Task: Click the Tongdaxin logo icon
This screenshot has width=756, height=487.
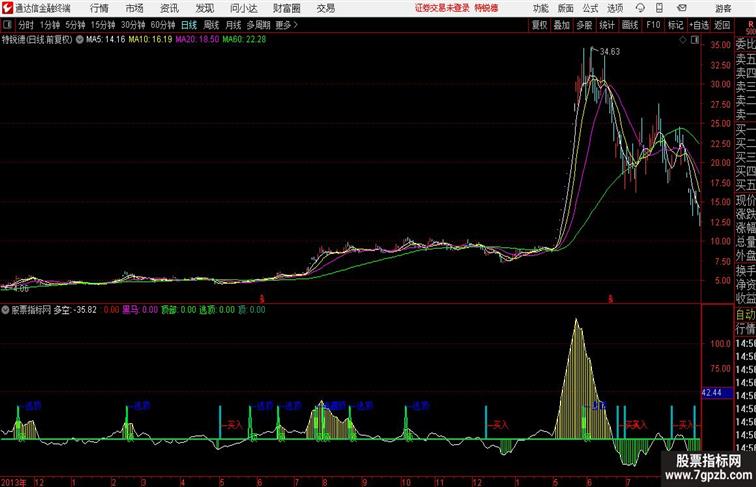Action: click(x=7, y=8)
